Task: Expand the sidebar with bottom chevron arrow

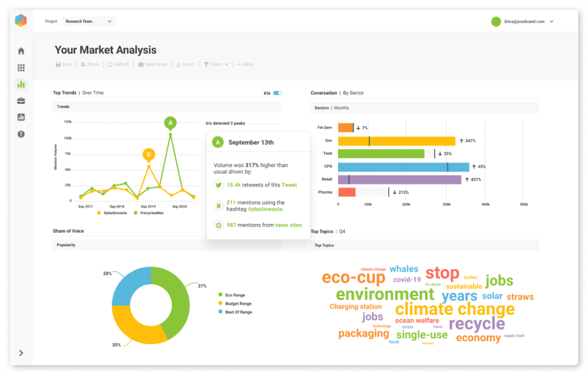Action: point(21,353)
